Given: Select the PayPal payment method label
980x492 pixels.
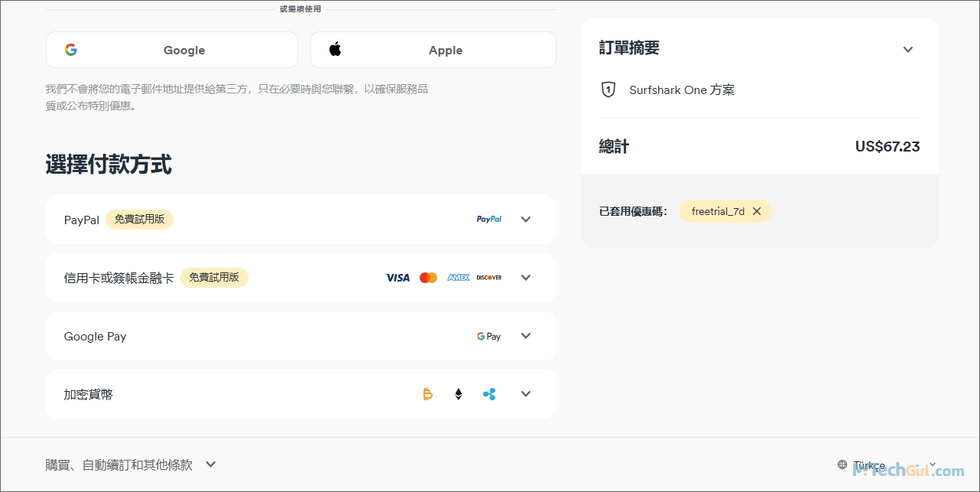Looking at the screenshot, I should coord(82,220).
